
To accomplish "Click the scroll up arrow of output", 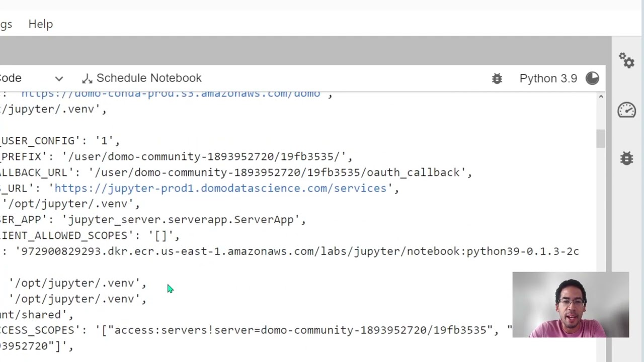I will click(601, 97).
